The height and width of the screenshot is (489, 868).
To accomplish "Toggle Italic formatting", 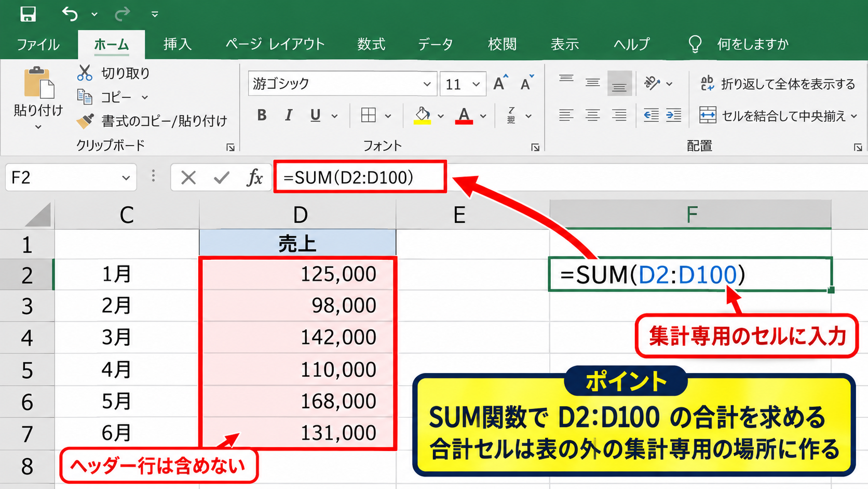I will pyautogui.click(x=289, y=115).
